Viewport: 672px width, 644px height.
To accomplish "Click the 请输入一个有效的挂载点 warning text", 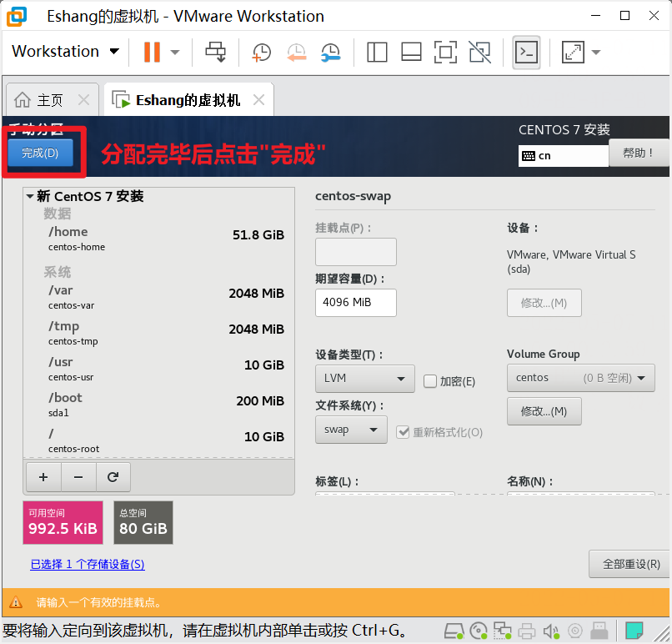I will [x=98, y=603].
